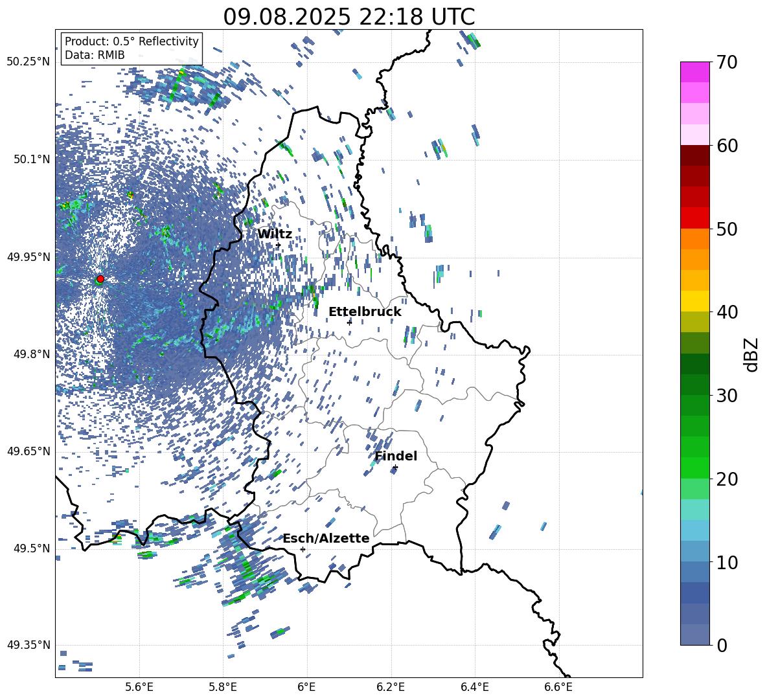
Task: Click the 6.4°E longitude label
Action: pos(474,687)
